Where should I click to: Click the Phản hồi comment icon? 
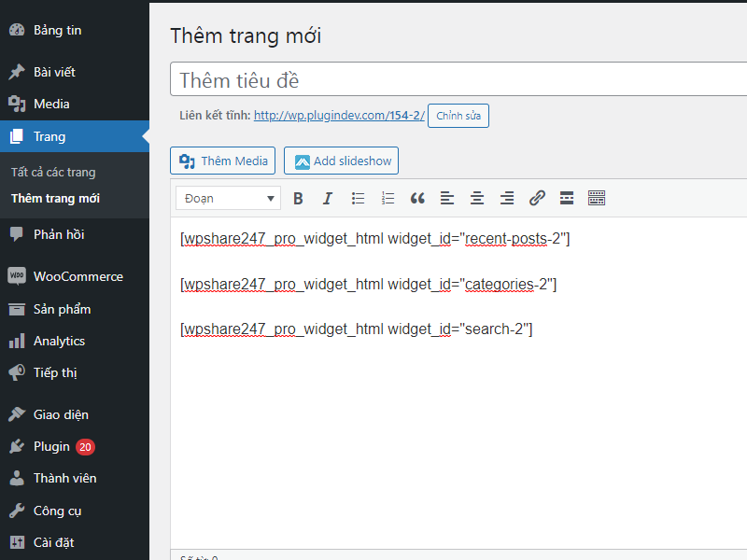click(17, 234)
